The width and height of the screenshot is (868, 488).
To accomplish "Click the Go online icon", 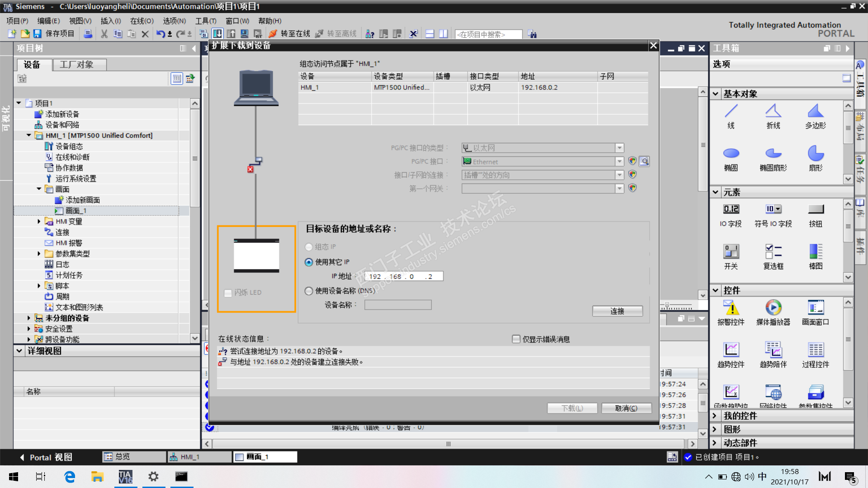I will point(273,34).
